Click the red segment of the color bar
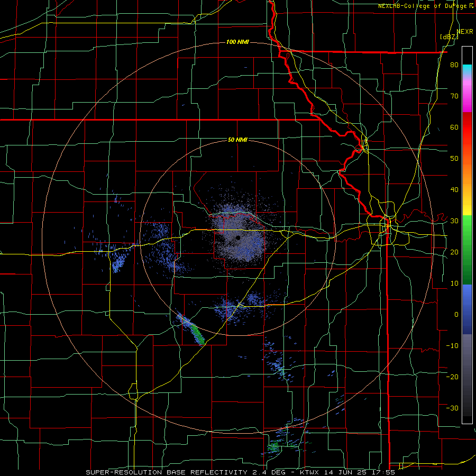This screenshot has height=476, width=476. point(467,128)
